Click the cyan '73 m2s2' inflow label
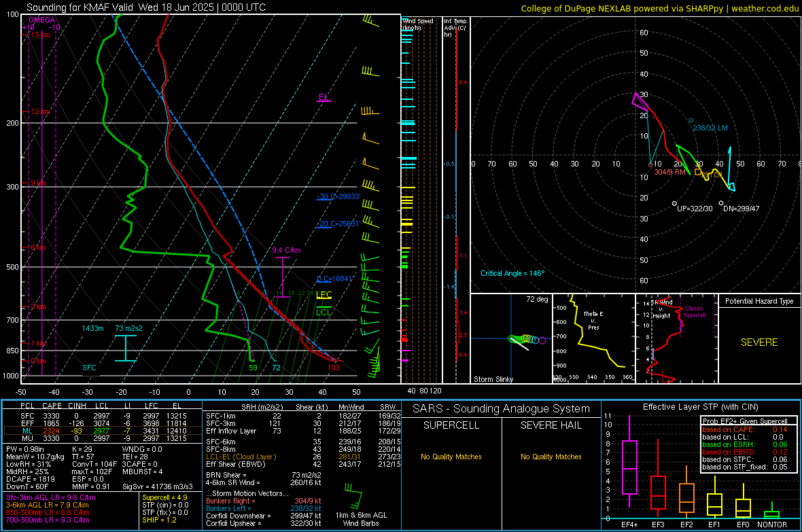802x532 pixels. coord(129,328)
